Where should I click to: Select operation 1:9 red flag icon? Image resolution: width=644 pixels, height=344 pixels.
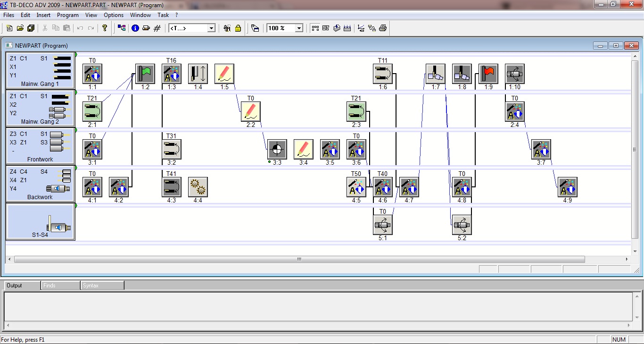(488, 74)
